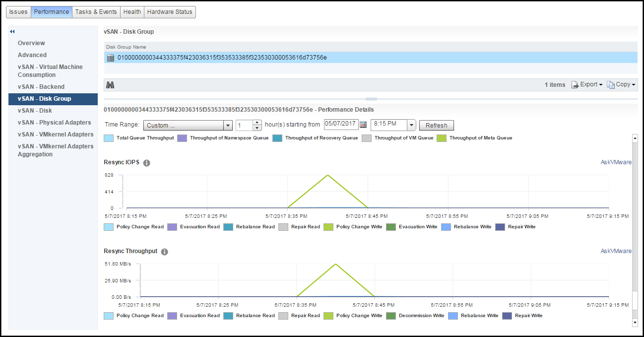Select vSAN - Disk Group in the sidebar
The height and width of the screenshot is (337, 644).
click(x=53, y=99)
